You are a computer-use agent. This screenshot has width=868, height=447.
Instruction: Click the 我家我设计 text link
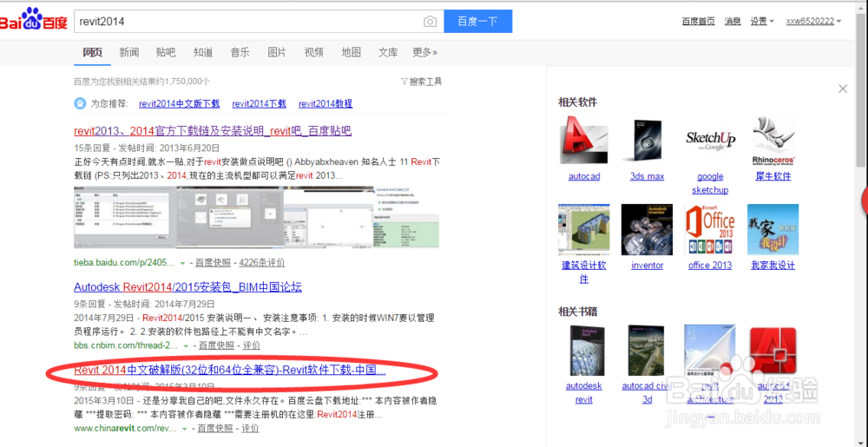(773, 266)
